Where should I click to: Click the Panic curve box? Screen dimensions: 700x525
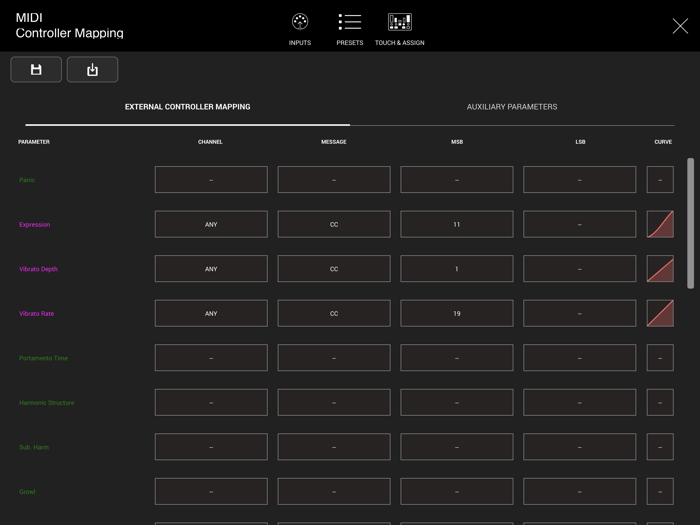[x=660, y=179]
